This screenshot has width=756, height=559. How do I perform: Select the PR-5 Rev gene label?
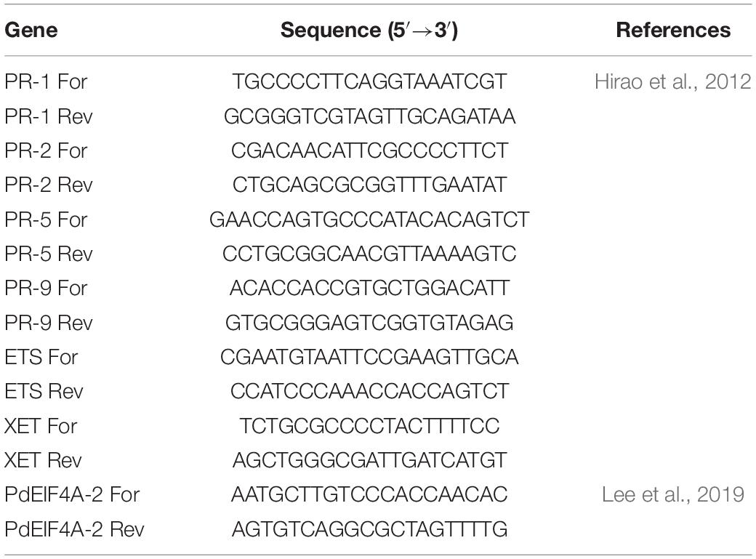coord(48,254)
